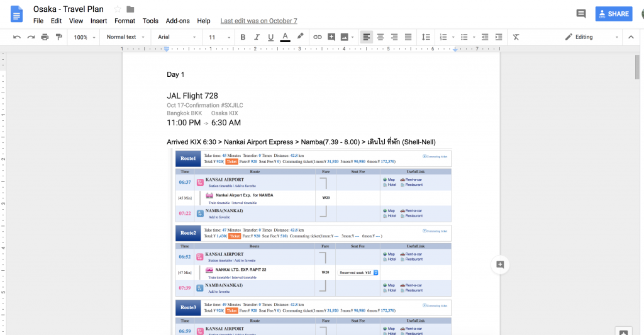Open the Help menu
The width and height of the screenshot is (644, 335).
[x=203, y=21]
